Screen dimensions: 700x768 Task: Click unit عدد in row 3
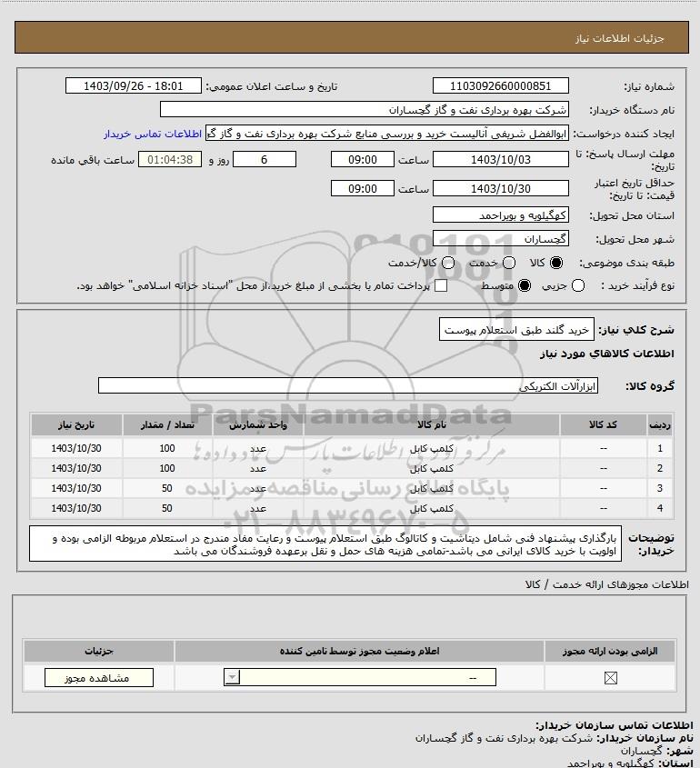[258, 488]
